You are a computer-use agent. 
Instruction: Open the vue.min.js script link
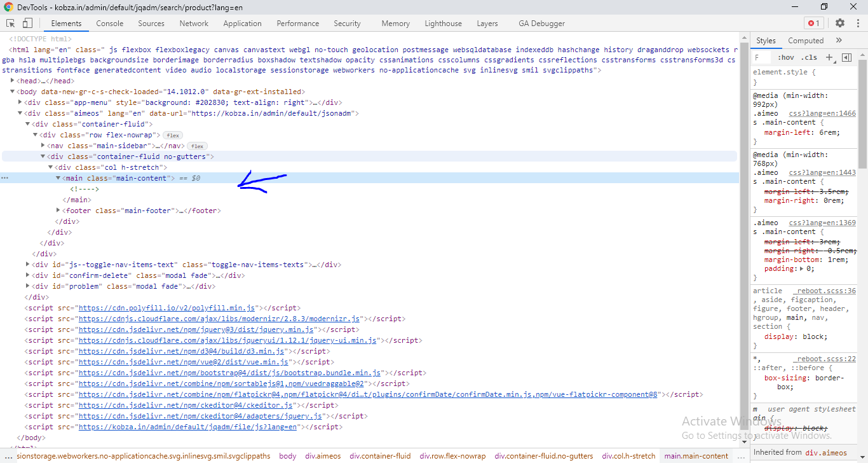click(183, 362)
